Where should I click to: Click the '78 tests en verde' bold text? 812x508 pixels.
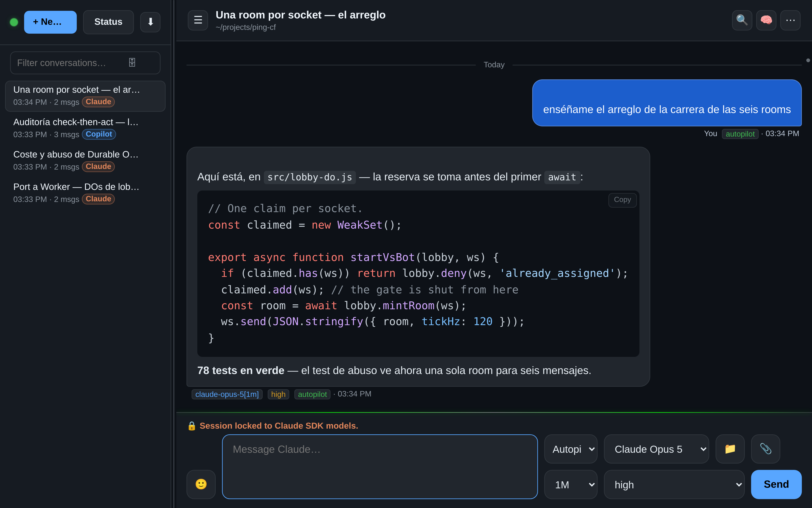pyautogui.click(x=241, y=370)
